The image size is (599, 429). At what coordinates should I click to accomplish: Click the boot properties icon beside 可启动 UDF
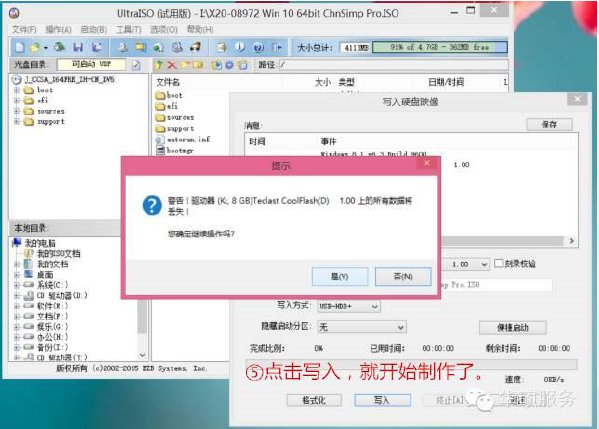click(136, 65)
